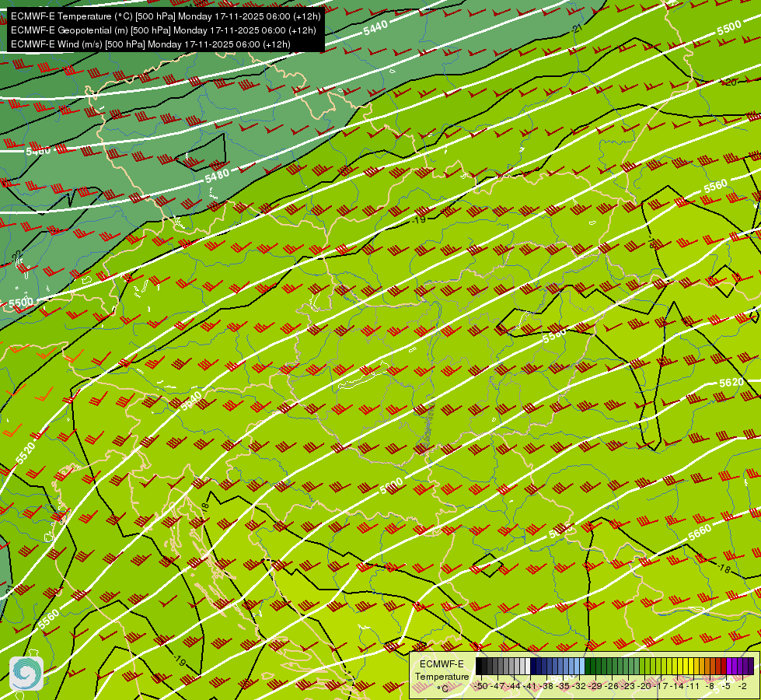Click the -2 legend tick label
Screen dimensions: 761x700
point(742,686)
